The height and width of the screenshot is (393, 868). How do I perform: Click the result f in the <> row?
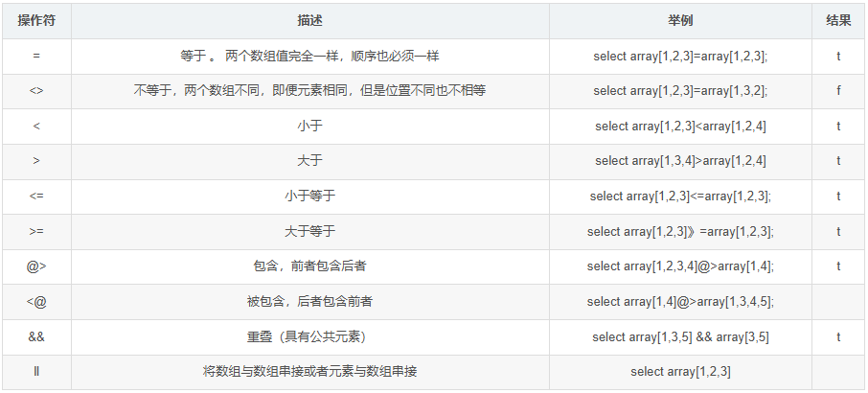click(x=838, y=91)
